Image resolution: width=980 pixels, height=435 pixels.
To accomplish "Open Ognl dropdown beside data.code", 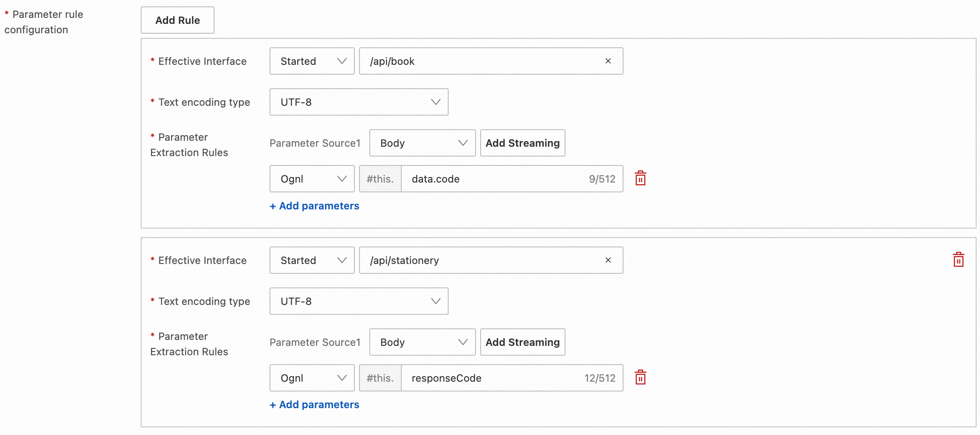I will click(312, 179).
